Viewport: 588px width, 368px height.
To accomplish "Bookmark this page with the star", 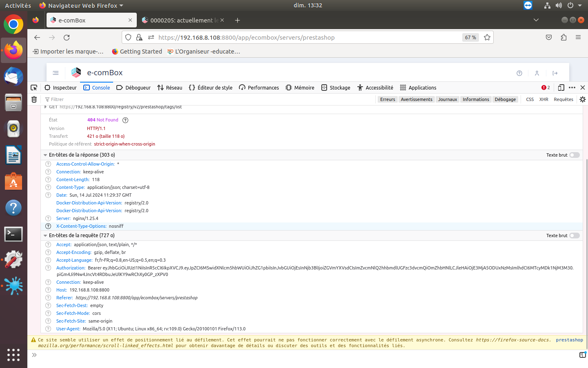I will (487, 38).
